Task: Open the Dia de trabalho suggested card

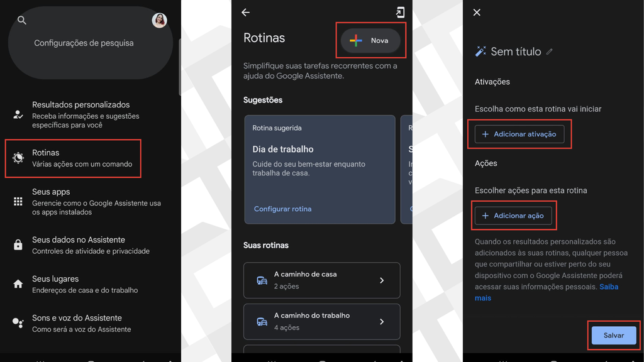Action: coord(319,170)
